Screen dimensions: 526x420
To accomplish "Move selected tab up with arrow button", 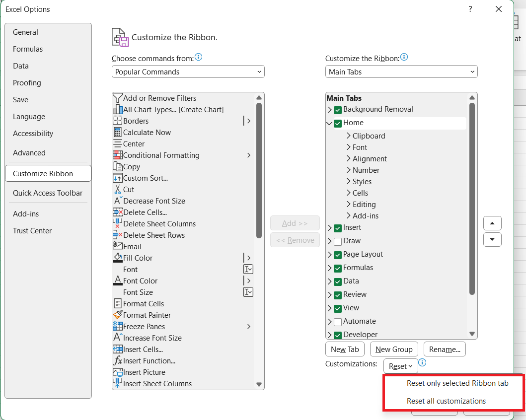I will tap(492, 223).
